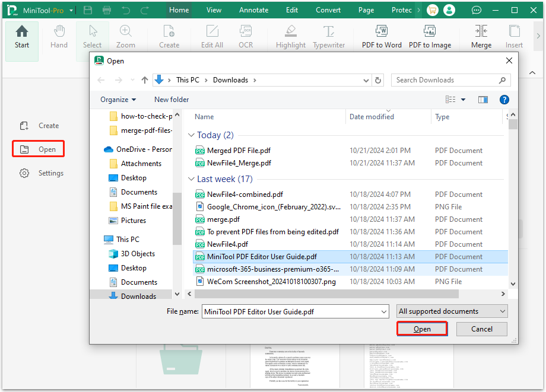Viewport: 546px width, 392px height.
Task: Refresh the Downloads folder listing
Action: coord(378,80)
